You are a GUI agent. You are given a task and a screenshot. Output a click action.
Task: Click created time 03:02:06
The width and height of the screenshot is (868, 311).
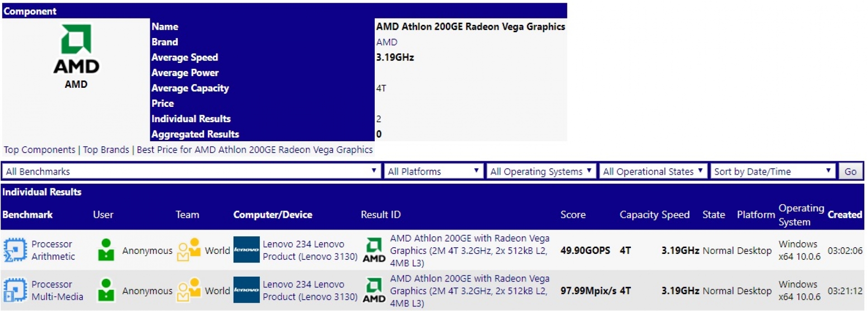845,250
